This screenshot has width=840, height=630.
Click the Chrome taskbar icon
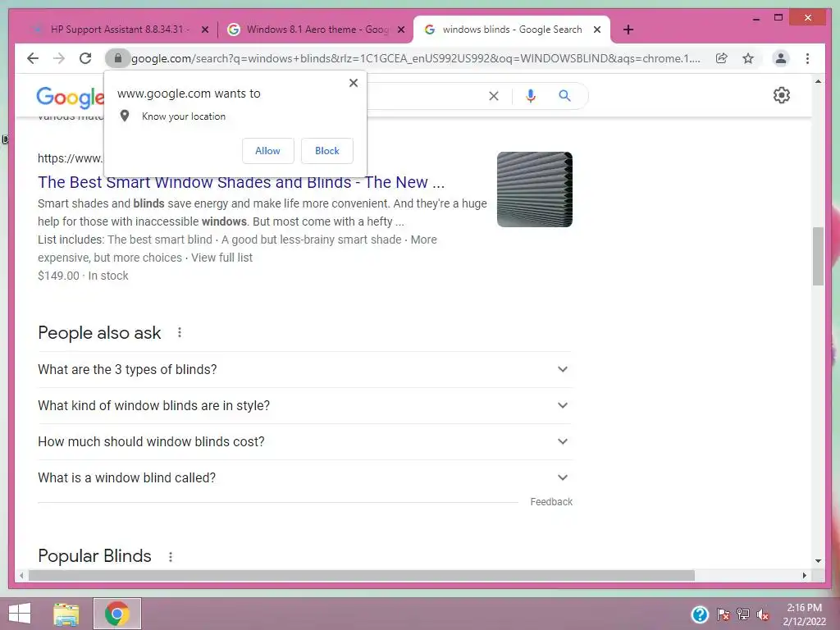(117, 614)
